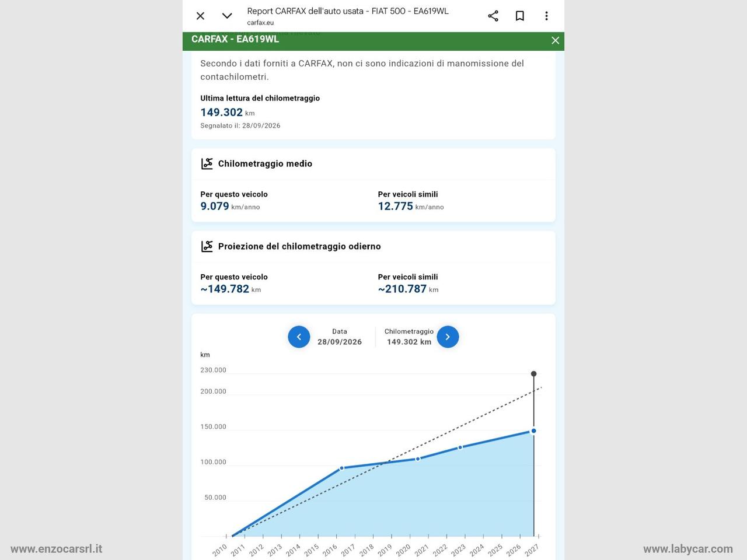This screenshot has width=747, height=560.
Task: Click the 'Proiezione del chilometraggio odierno' heading
Action: pos(299,247)
